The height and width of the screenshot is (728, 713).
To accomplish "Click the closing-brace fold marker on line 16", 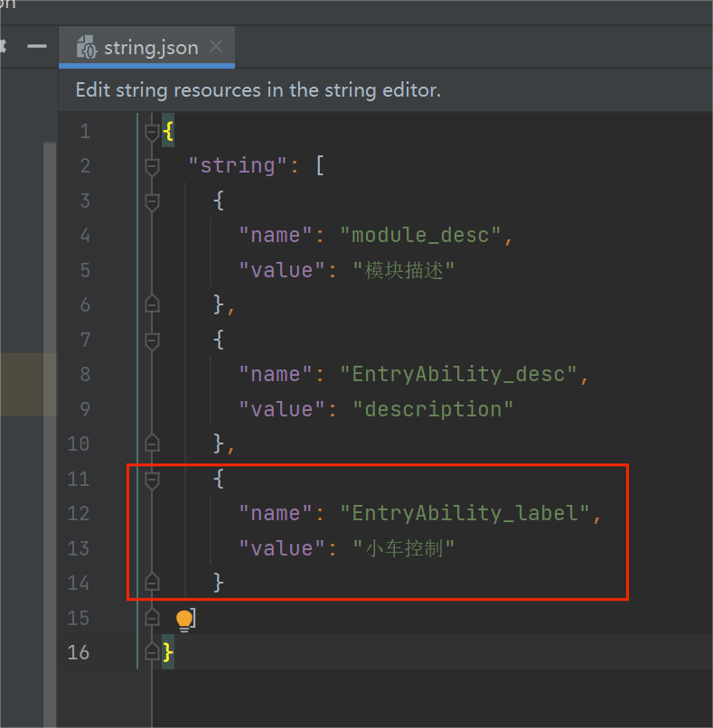I will click(152, 652).
